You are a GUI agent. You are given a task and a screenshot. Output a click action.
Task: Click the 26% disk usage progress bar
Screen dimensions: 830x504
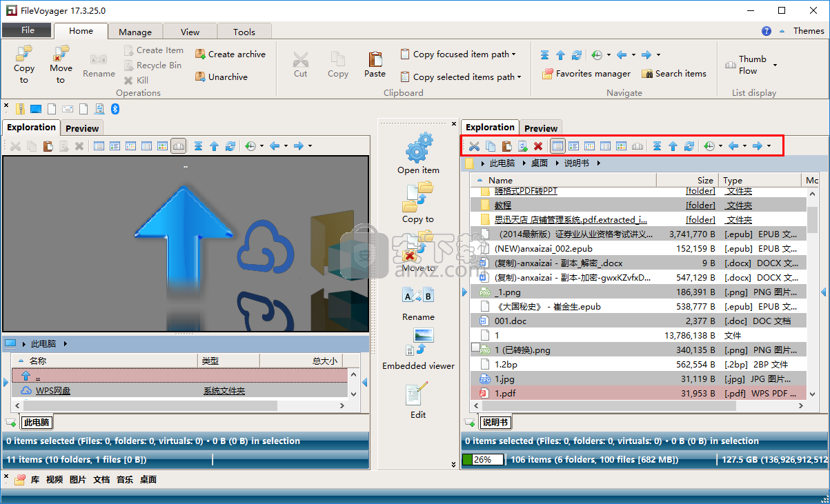tap(482, 459)
